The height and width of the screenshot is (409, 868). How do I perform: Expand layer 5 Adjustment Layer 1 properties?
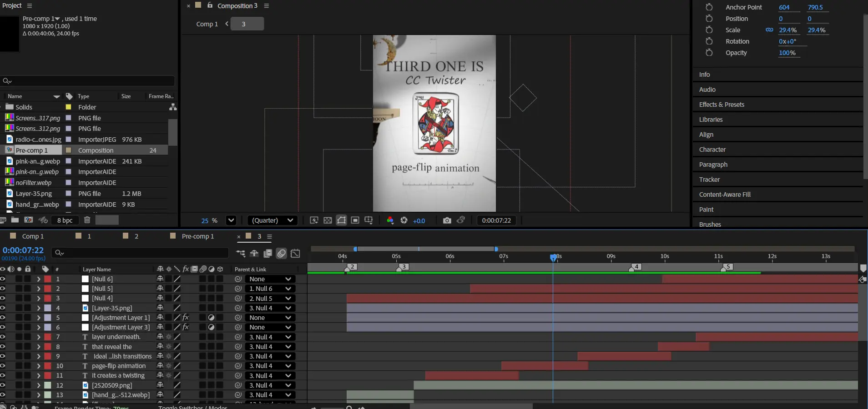[x=39, y=318]
